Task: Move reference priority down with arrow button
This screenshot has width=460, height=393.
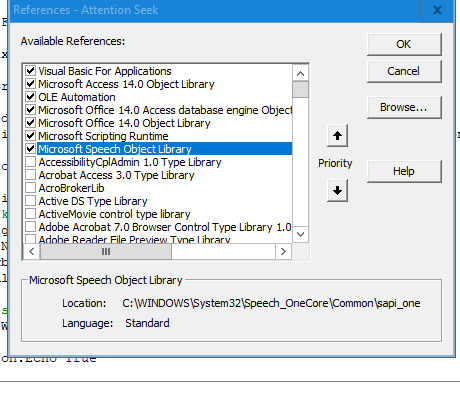Action: 337,190
